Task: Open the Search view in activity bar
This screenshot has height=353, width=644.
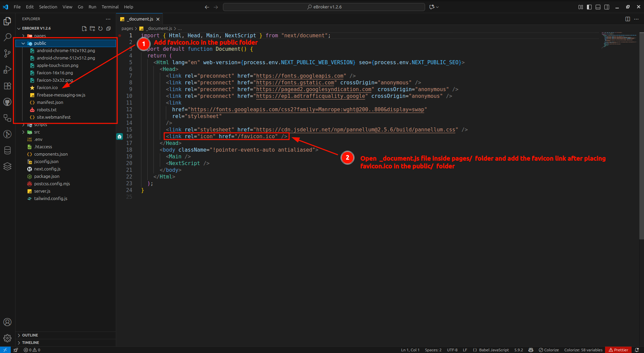Action: click(x=7, y=37)
